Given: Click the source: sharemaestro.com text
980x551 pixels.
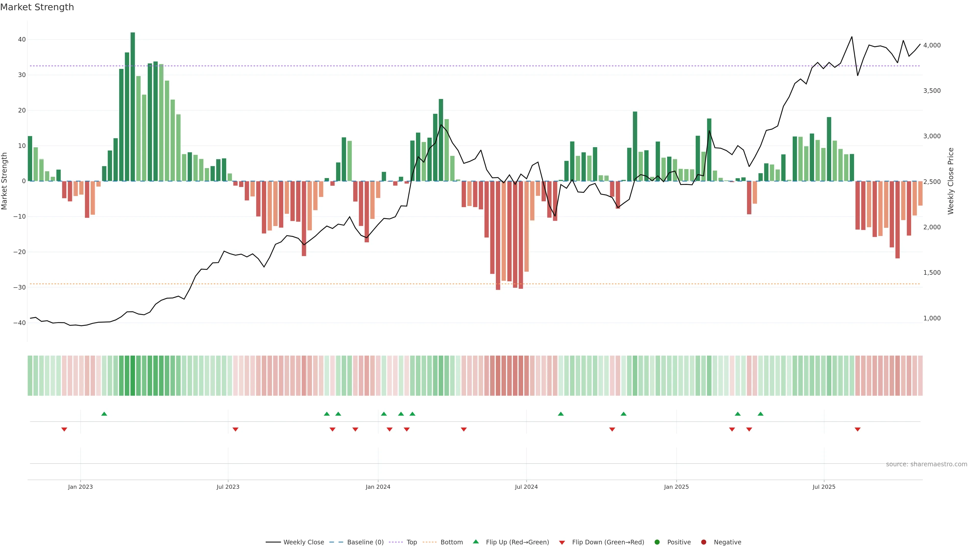Looking at the screenshot, I should click(926, 464).
